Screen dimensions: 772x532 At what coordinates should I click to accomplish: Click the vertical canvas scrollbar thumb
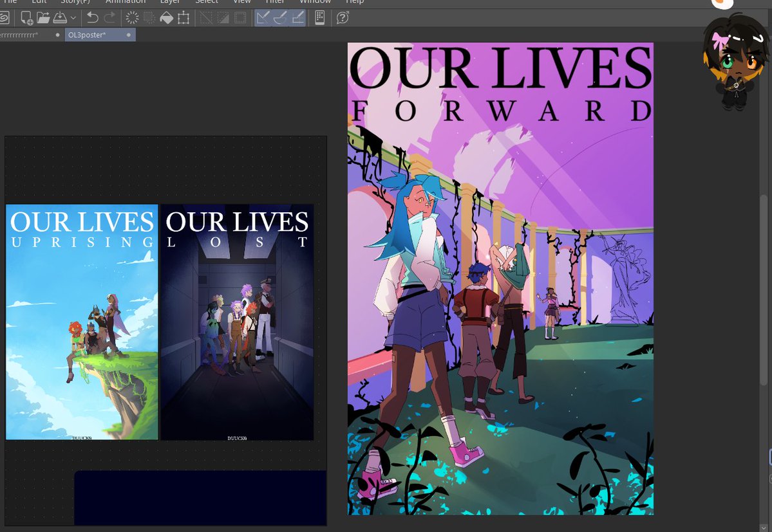tap(764, 290)
